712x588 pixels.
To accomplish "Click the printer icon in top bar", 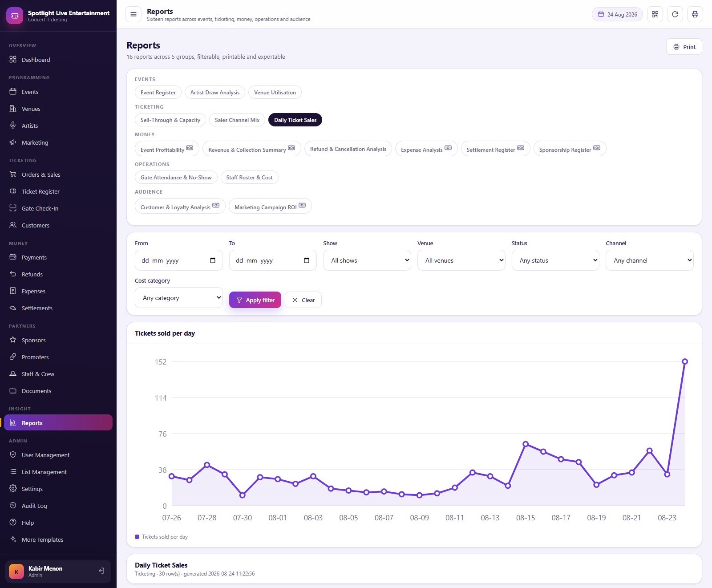I will [x=695, y=14].
